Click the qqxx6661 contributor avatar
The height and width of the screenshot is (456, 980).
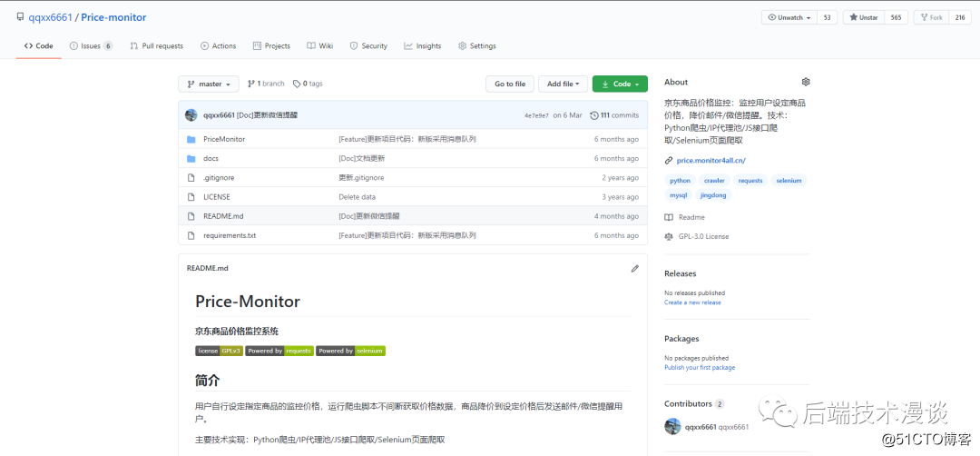672,427
